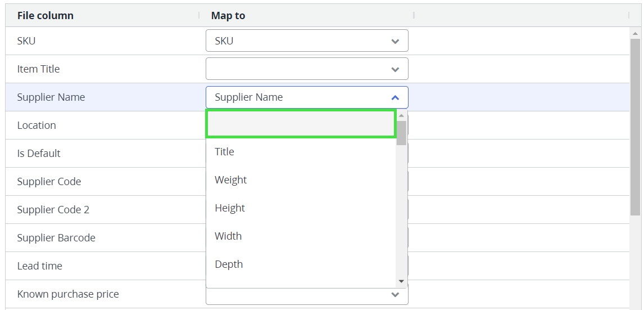Click the page scrollbar's up arrow
The image size is (644, 310).
click(x=635, y=34)
